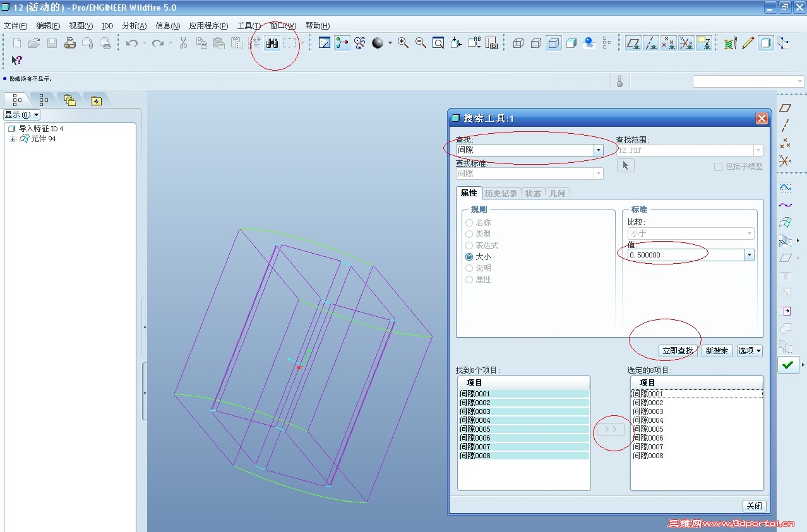Viewport: 807px width, 532px height.
Task: Open the smart filter dropdown at top right
Action: point(749,81)
